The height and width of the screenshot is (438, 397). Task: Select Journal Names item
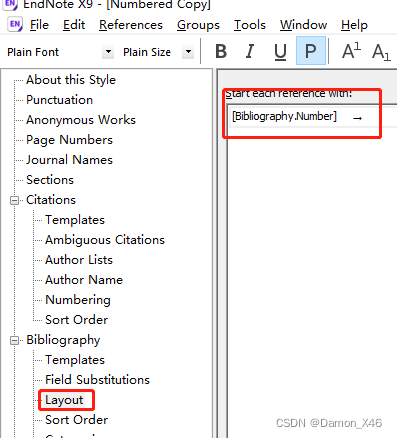[x=69, y=160]
